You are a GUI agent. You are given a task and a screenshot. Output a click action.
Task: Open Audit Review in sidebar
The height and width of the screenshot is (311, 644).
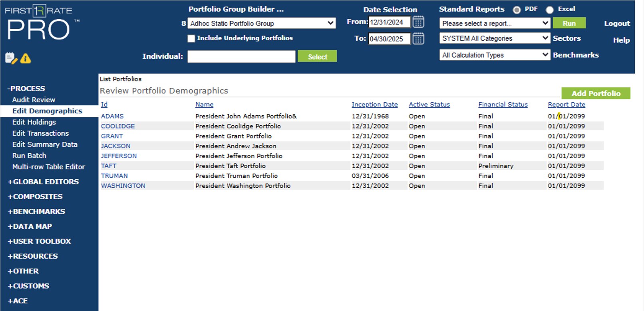pos(34,100)
